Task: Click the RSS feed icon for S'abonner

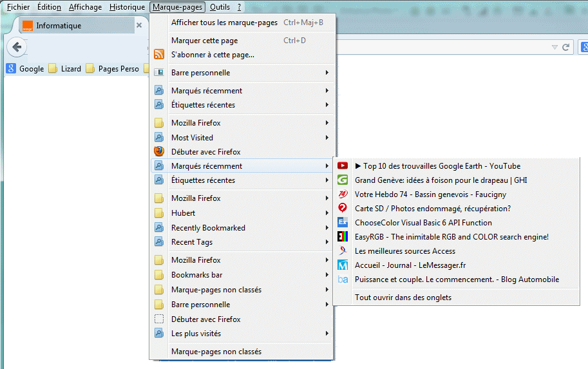Action: [159, 55]
